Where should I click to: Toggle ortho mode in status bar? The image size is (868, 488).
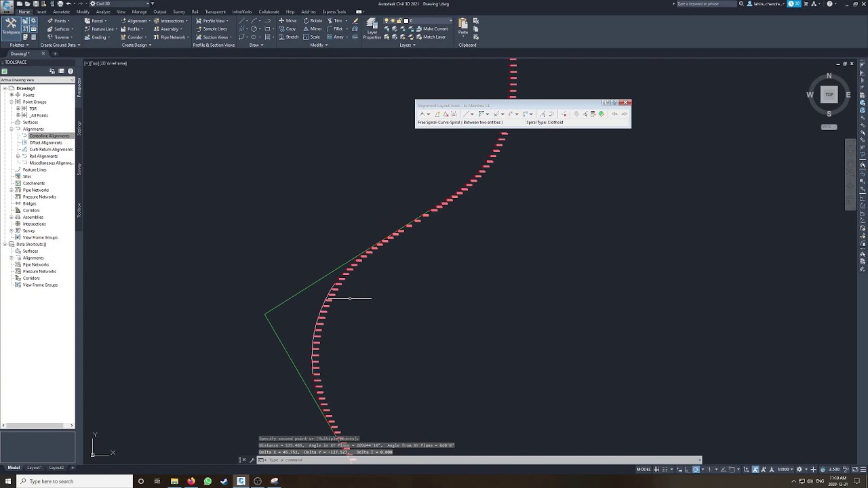tap(688, 469)
